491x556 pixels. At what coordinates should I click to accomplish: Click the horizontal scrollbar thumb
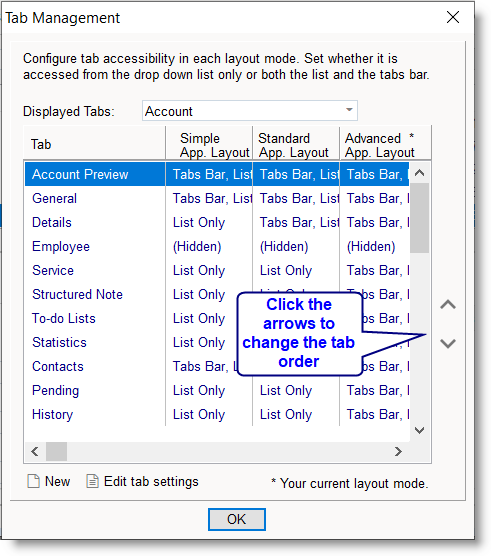point(56,451)
